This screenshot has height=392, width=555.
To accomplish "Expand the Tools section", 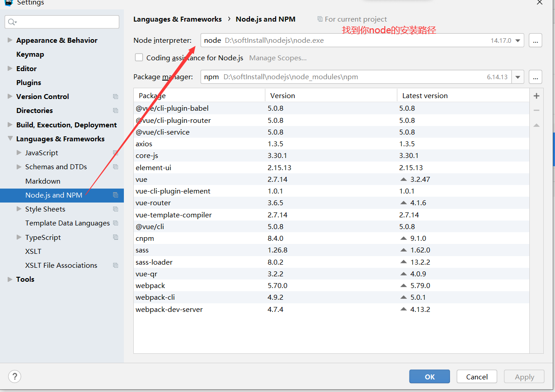I will coord(10,279).
